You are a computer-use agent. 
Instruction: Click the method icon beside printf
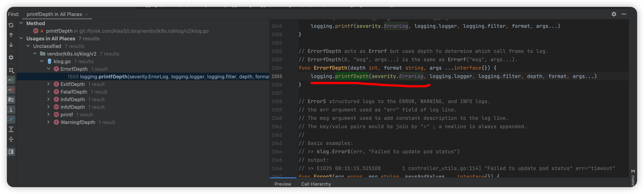tap(56, 115)
